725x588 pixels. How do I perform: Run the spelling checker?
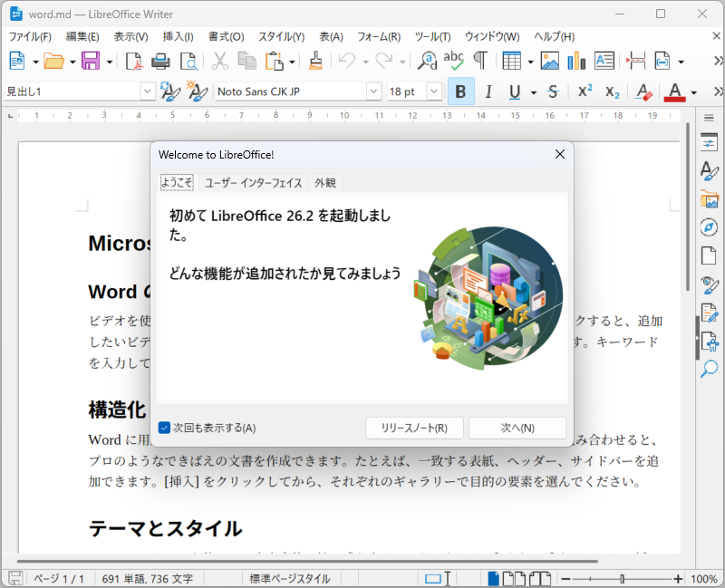pos(453,62)
